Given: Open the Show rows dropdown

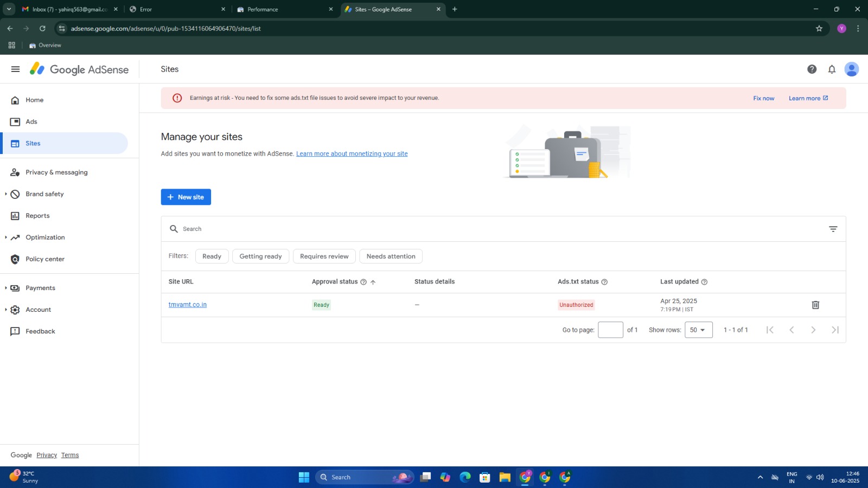Looking at the screenshot, I should pos(698,330).
